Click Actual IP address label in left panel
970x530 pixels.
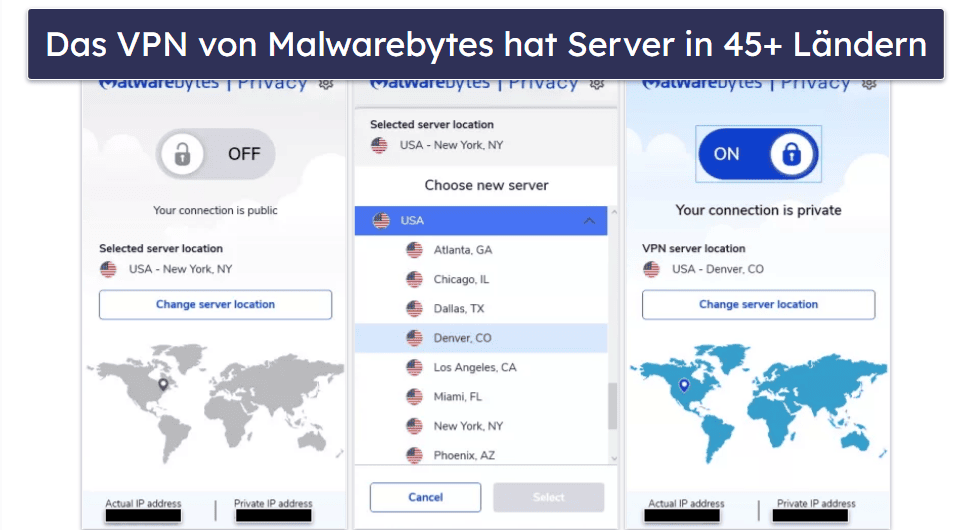tap(143, 503)
